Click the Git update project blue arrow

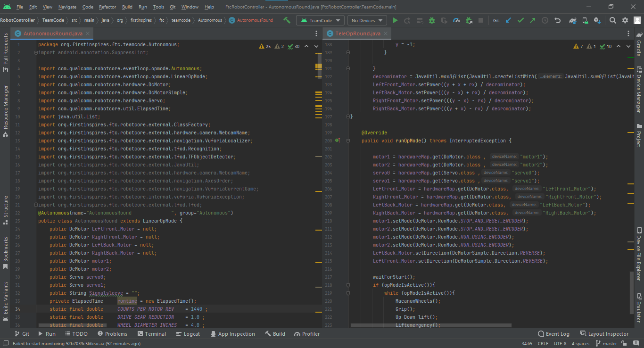click(508, 20)
